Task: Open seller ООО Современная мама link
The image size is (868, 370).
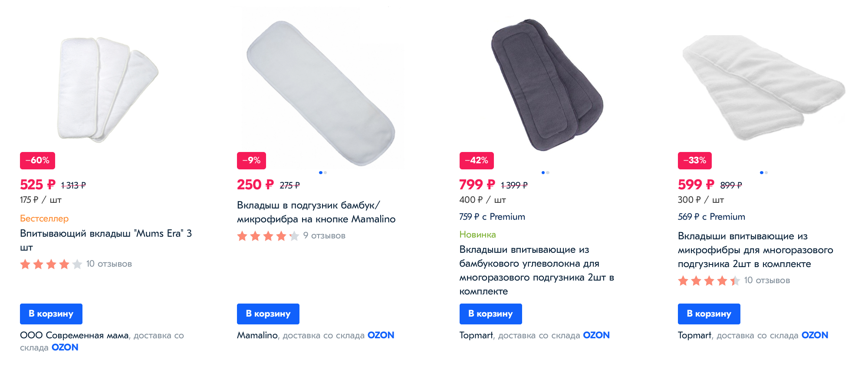Action: (74, 335)
